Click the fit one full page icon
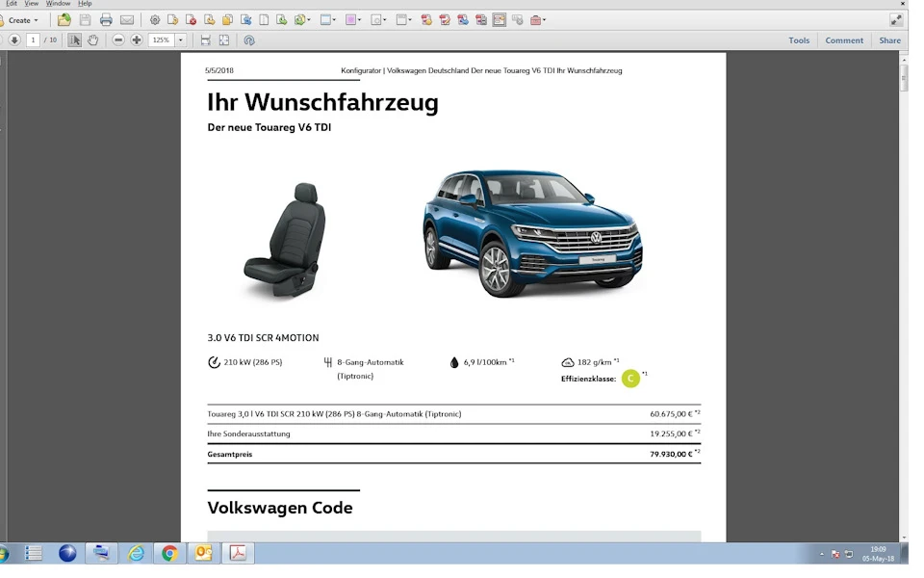Image resolution: width=924 pixels, height=578 pixels. point(224,40)
